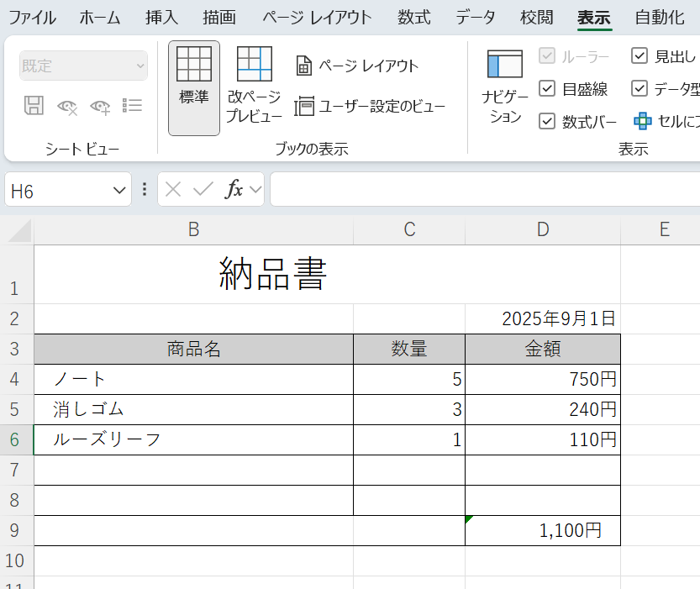Toggle the 数式バー checkbox

click(x=547, y=121)
